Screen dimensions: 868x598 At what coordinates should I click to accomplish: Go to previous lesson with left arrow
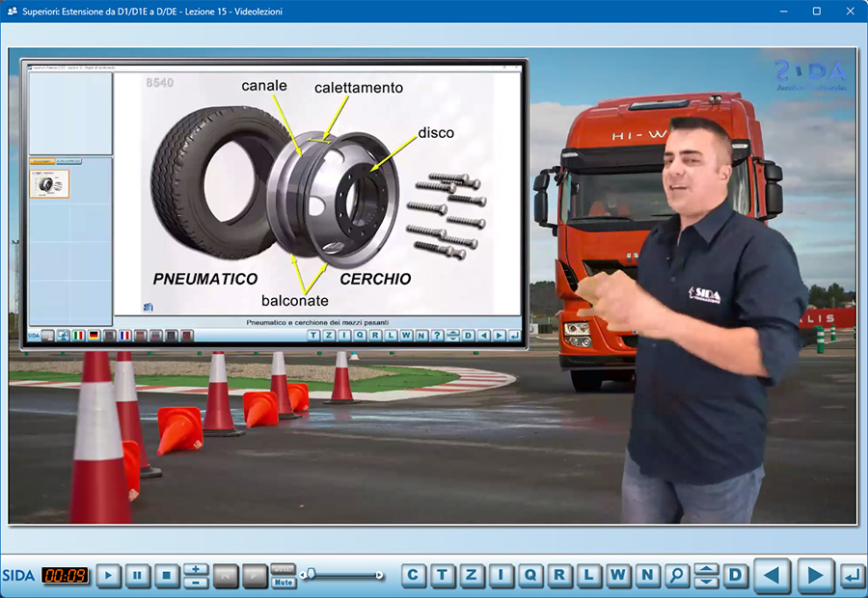pos(771,576)
